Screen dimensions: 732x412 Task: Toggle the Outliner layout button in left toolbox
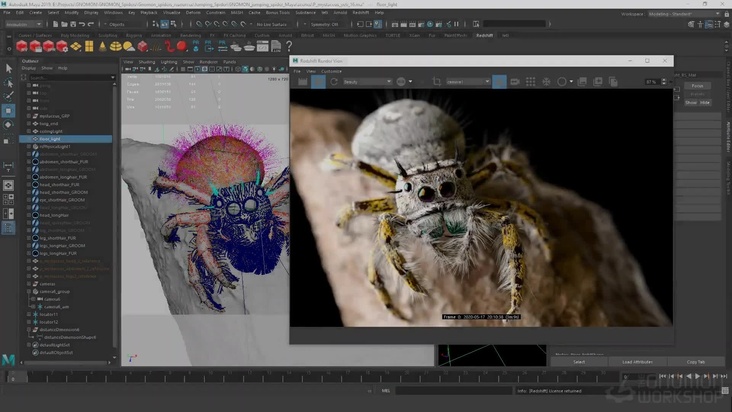point(8,228)
